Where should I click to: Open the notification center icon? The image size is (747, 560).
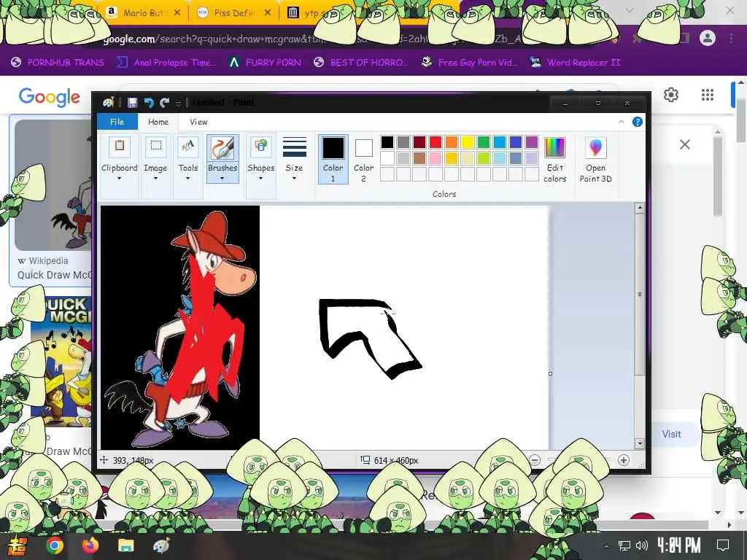[723, 545]
